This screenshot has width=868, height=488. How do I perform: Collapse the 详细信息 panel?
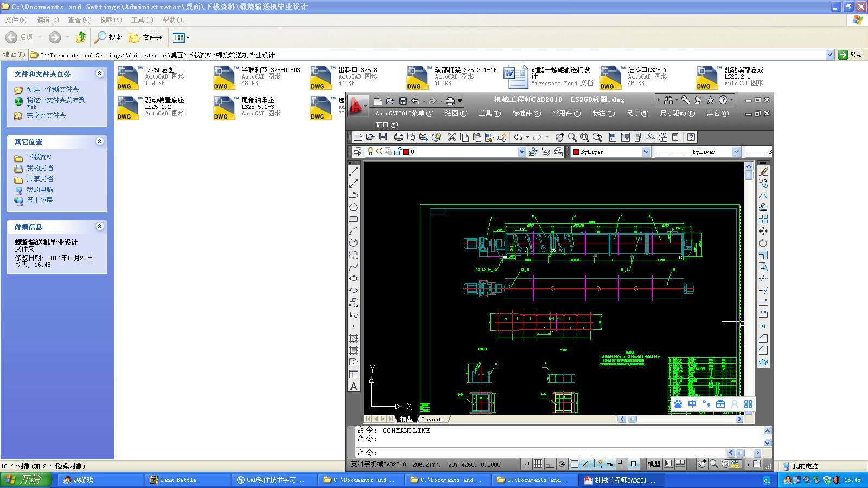[99, 227]
